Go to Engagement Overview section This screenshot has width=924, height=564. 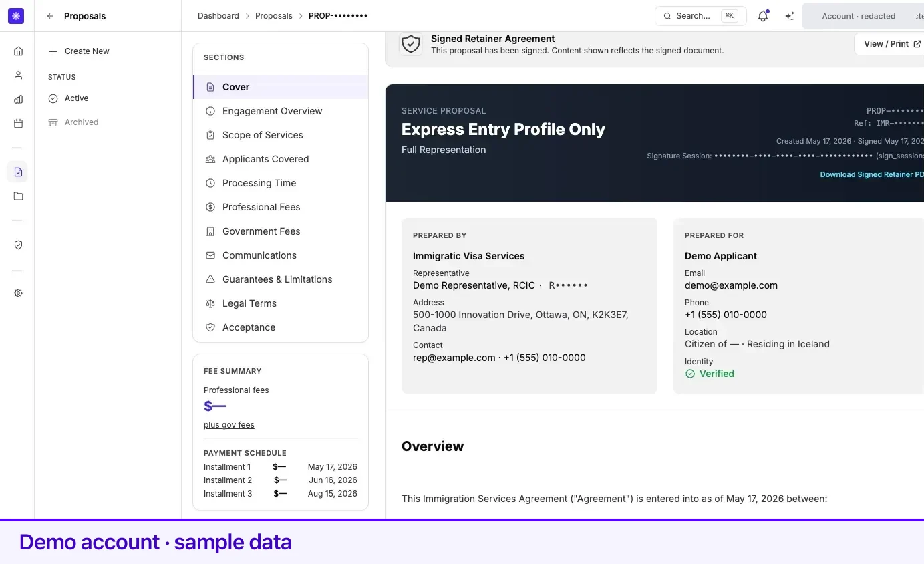(x=281, y=111)
